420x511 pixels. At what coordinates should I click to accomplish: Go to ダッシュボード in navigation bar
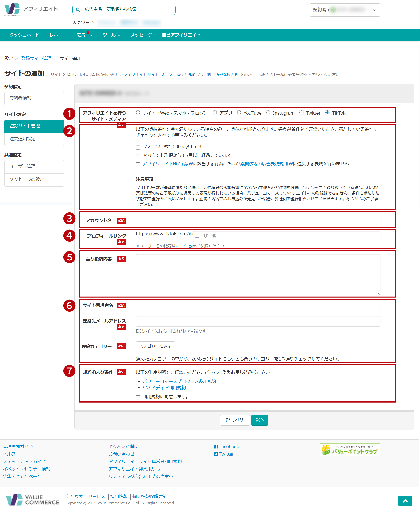click(24, 35)
